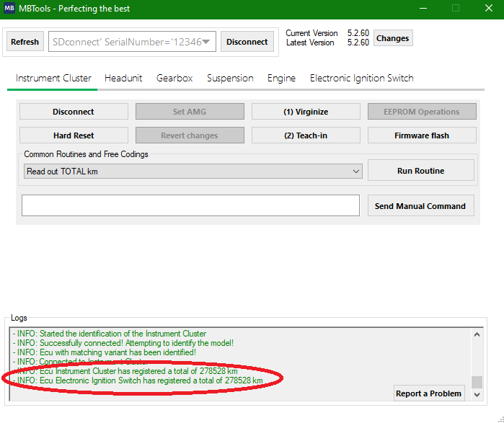The height and width of the screenshot is (423, 504).
Task: Open the Firmware flash function
Action: (x=422, y=135)
